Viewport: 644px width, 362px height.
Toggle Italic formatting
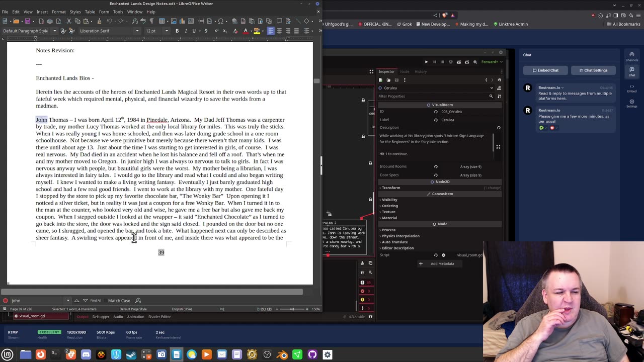(186, 31)
